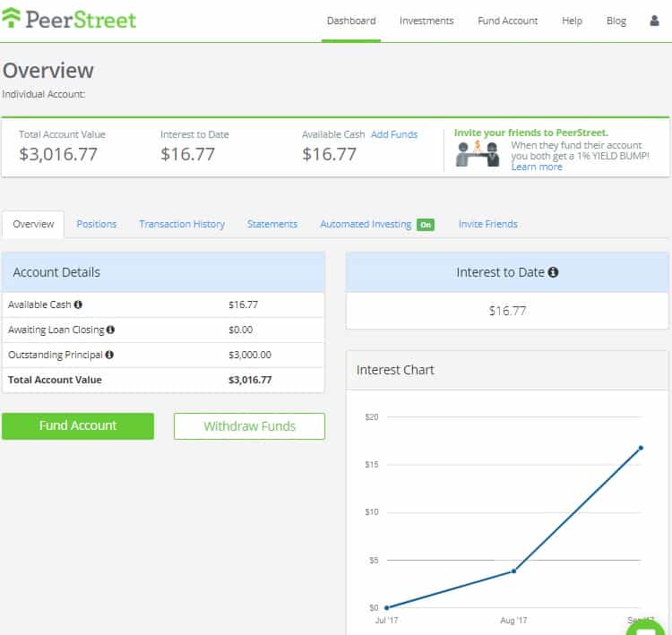Click the PeerStreet logo

[69, 20]
